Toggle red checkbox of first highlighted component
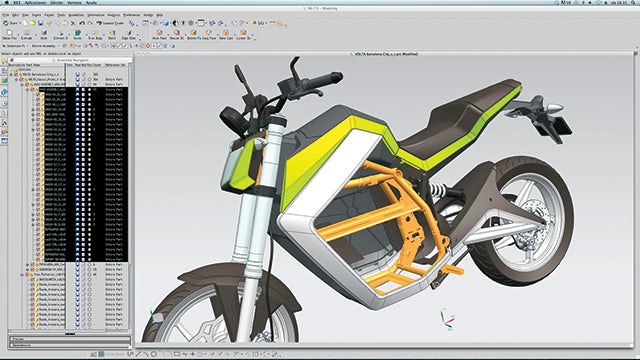 coord(33,89)
